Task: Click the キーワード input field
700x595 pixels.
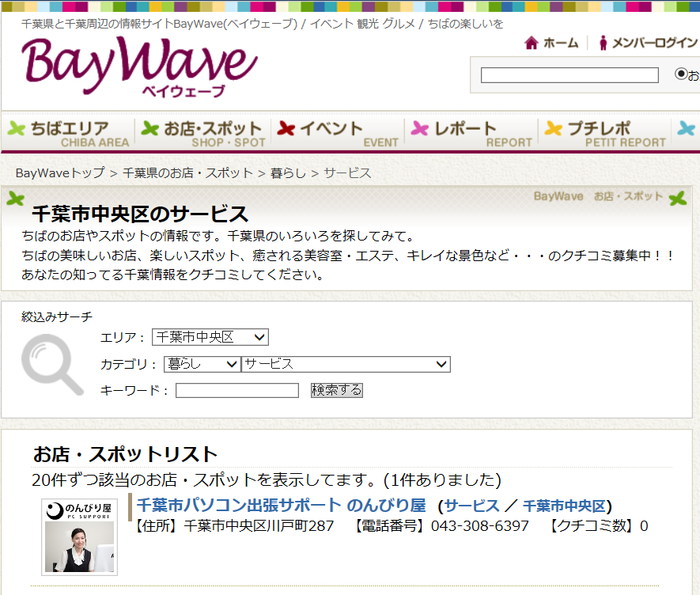Action: pos(237,390)
